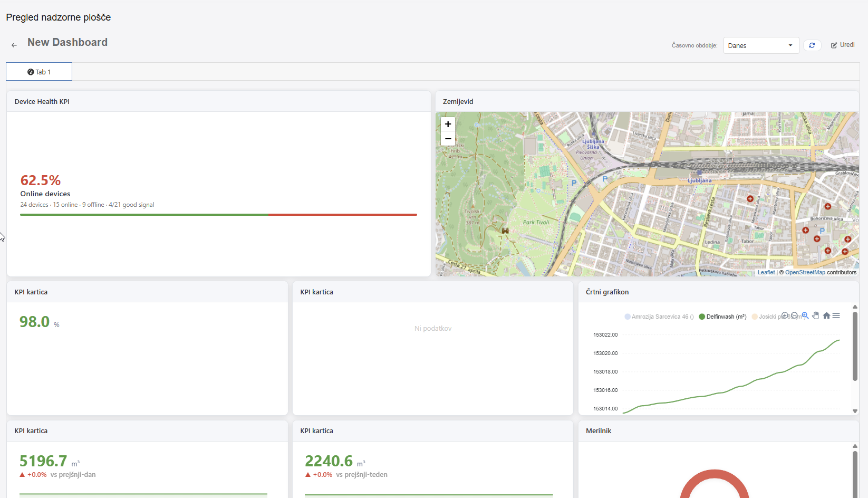Click the Črtni grafikon widget title

(x=607, y=292)
